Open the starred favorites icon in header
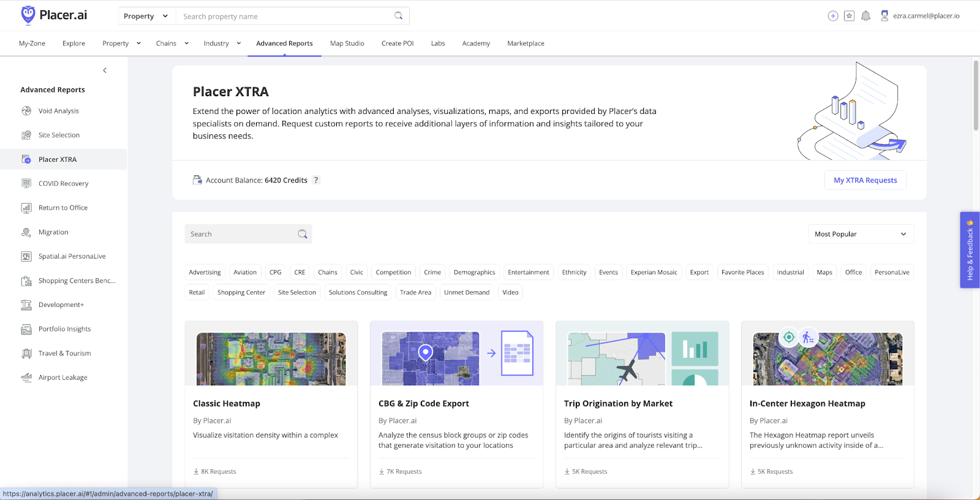 pyautogui.click(x=849, y=16)
